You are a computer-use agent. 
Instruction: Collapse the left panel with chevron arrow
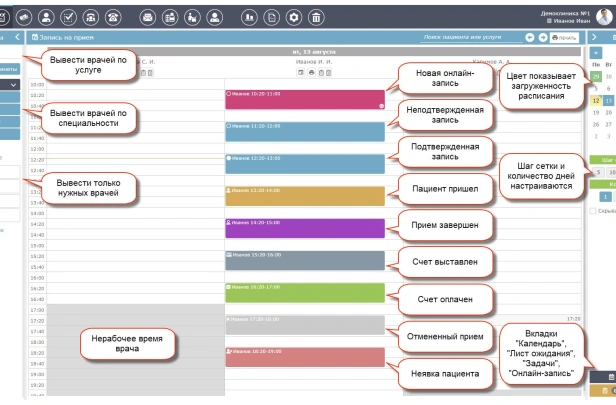(x=17, y=37)
